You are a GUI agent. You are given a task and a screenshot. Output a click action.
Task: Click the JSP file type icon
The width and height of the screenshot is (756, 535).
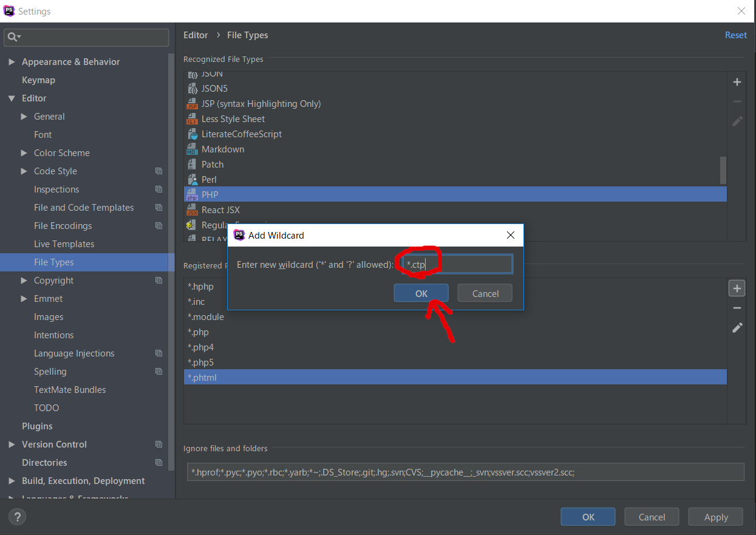[192, 104]
